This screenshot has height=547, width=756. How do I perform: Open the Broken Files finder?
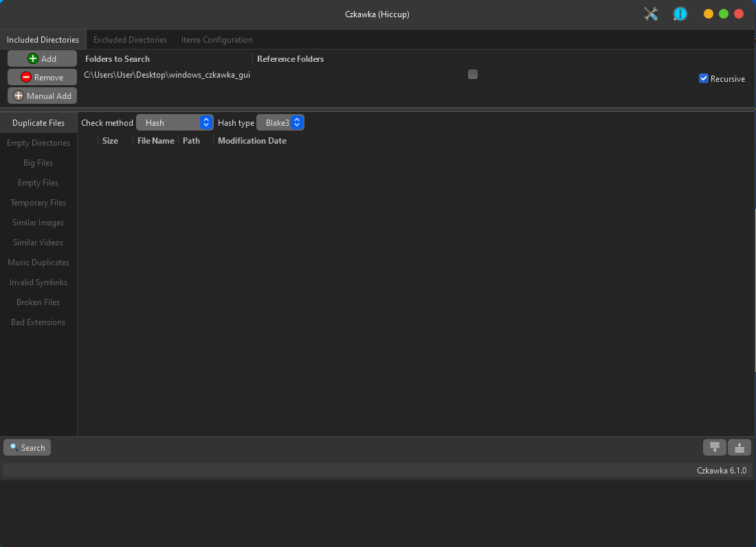click(x=38, y=302)
